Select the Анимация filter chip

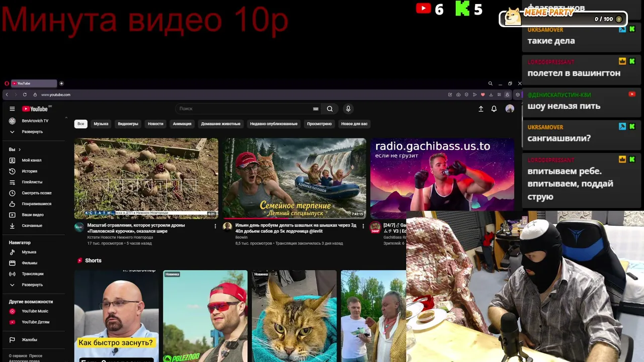pos(182,124)
